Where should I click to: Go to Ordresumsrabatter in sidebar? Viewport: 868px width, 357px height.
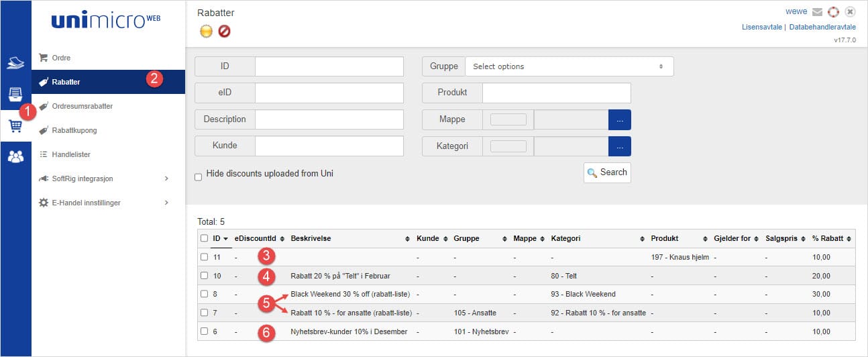(x=82, y=106)
